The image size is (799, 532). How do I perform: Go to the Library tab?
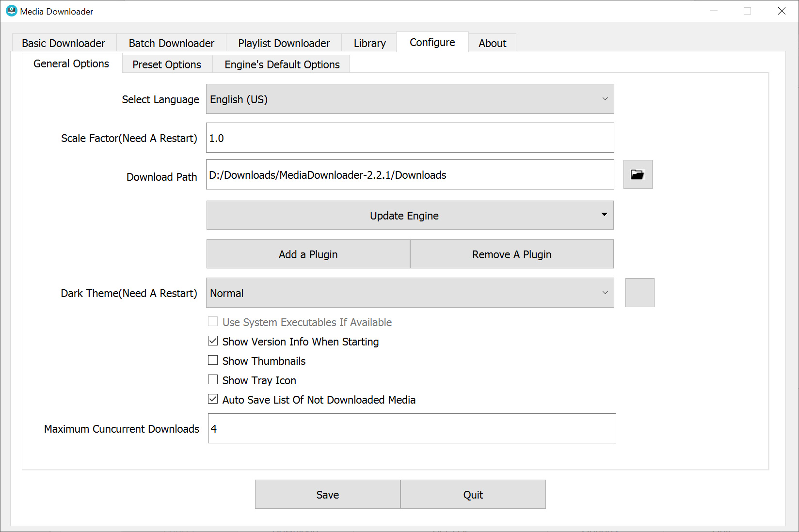370,43
